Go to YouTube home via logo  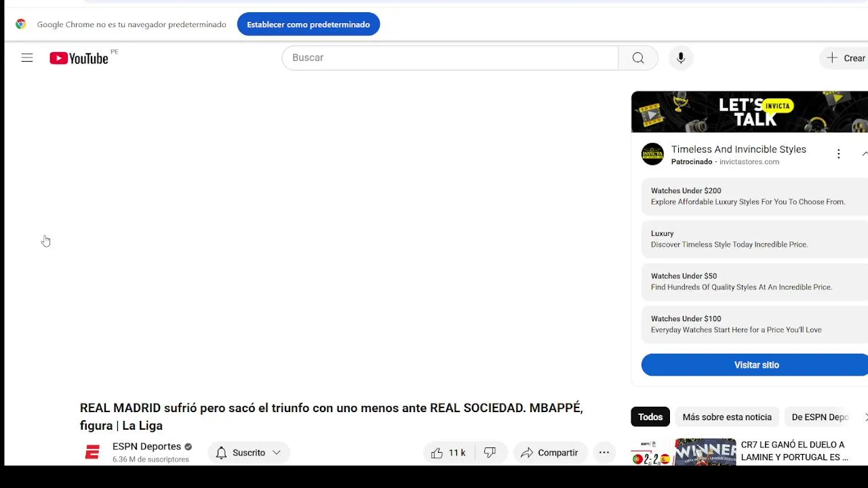click(79, 58)
